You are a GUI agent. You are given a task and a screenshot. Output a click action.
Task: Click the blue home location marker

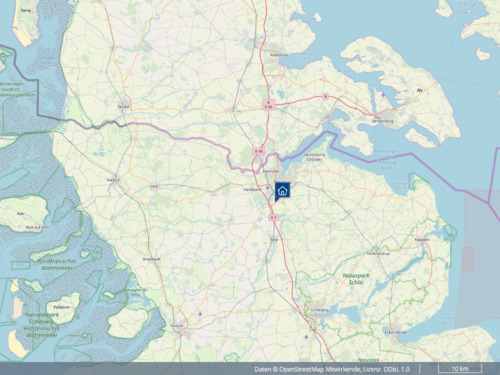tap(282, 191)
